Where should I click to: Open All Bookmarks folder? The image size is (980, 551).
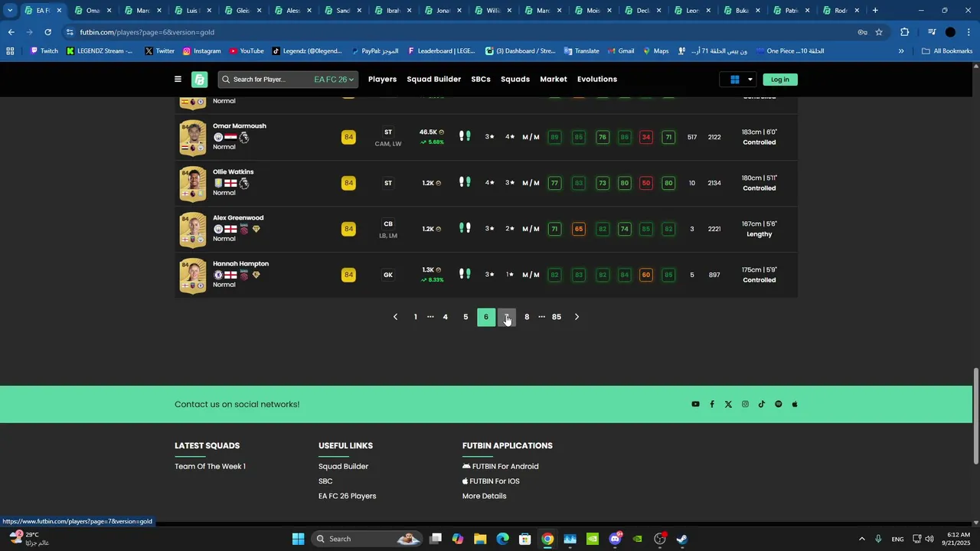(947, 51)
